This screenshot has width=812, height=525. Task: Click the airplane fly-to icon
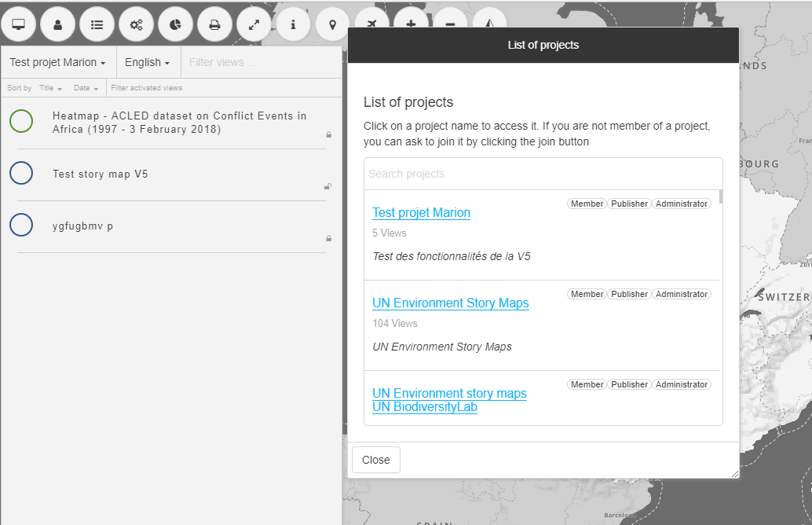[x=371, y=18]
